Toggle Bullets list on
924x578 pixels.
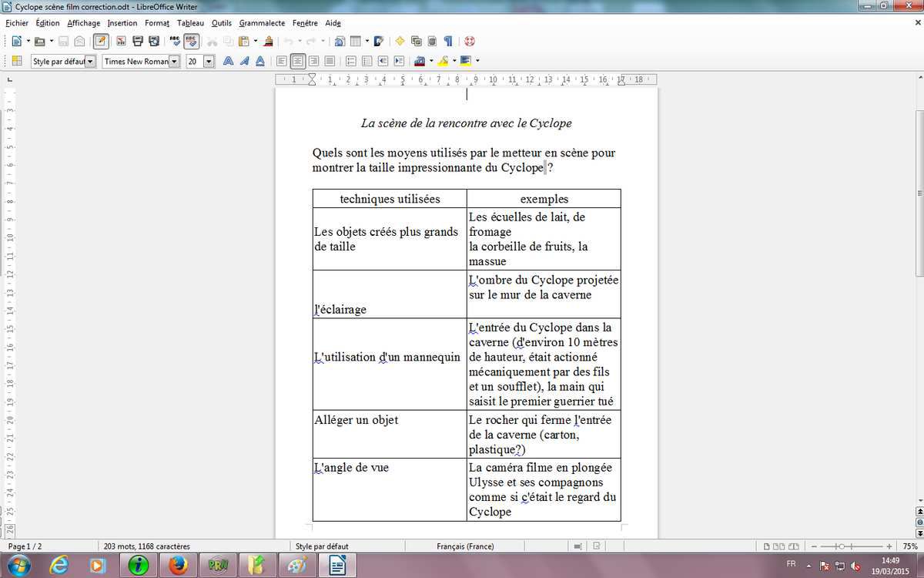click(367, 61)
